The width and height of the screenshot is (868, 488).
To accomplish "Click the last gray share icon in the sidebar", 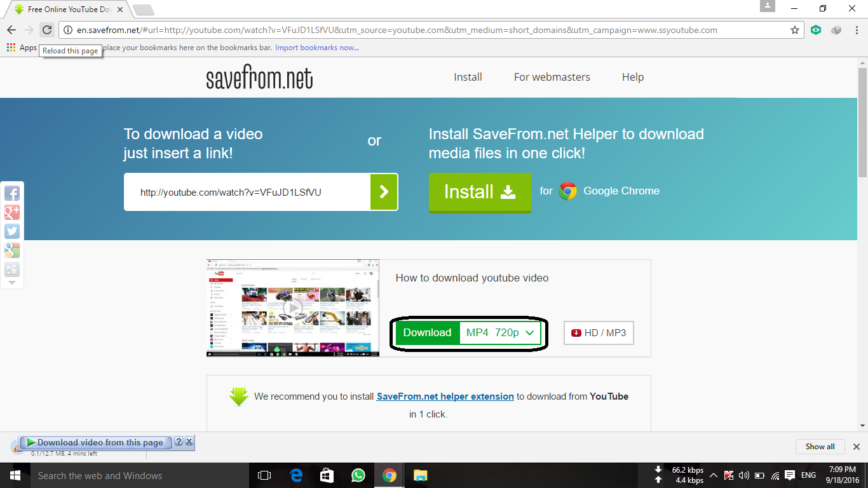I will (x=12, y=269).
